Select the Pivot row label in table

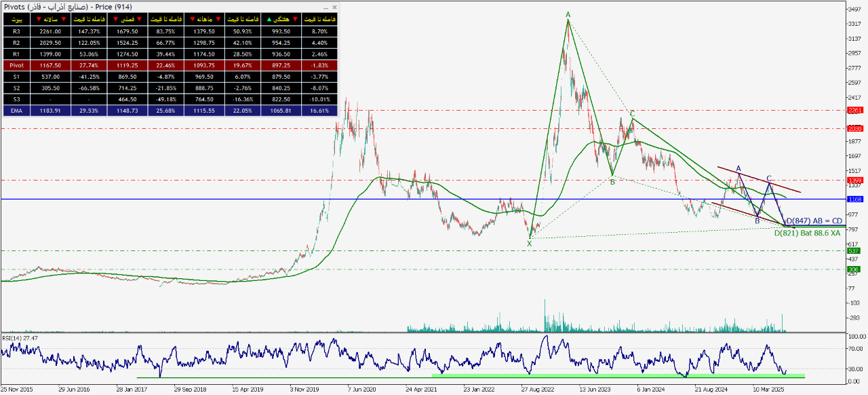tap(17, 65)
